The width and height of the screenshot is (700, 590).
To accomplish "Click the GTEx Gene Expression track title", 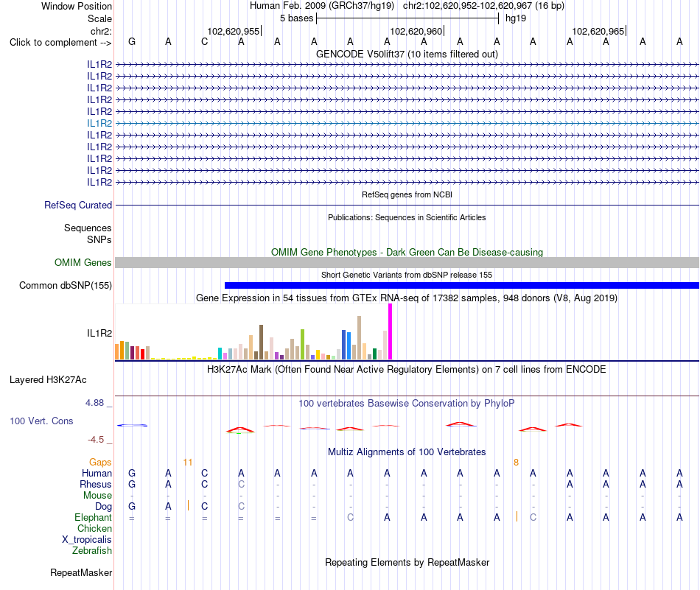I will pyautogui.click(x=407, y=298).
